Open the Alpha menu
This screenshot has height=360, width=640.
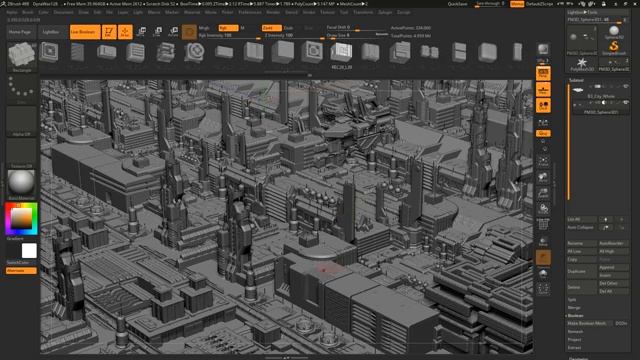[12, 13]
